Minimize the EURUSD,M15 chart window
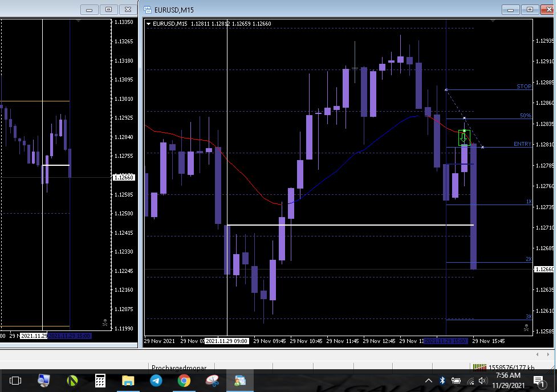Image resolution: width=557 pixels, height=392 pixels. tap(510, 10)
